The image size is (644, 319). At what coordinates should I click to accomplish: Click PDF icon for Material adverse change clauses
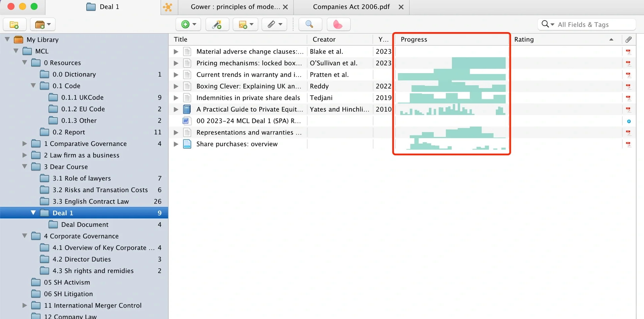629,52
